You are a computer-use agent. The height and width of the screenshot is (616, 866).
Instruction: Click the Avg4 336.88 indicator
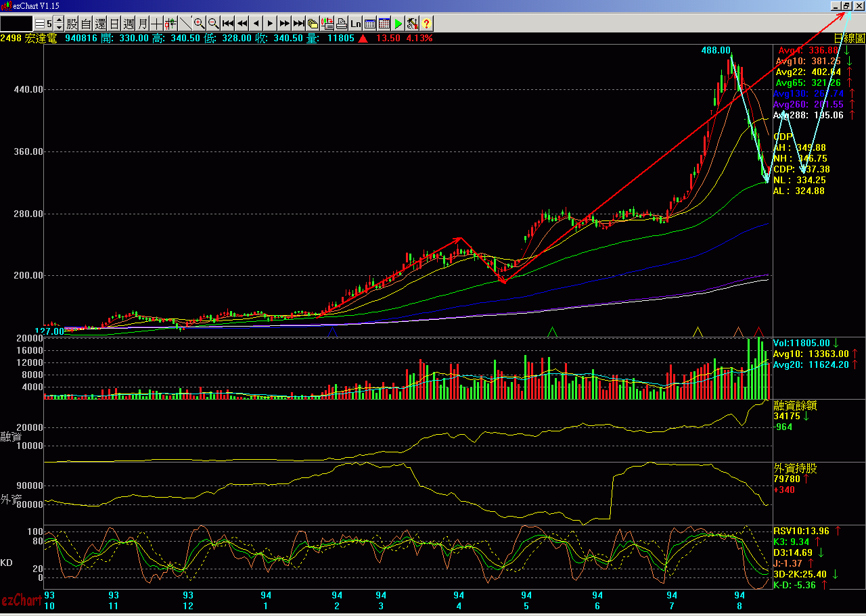[x=808, y=50]
